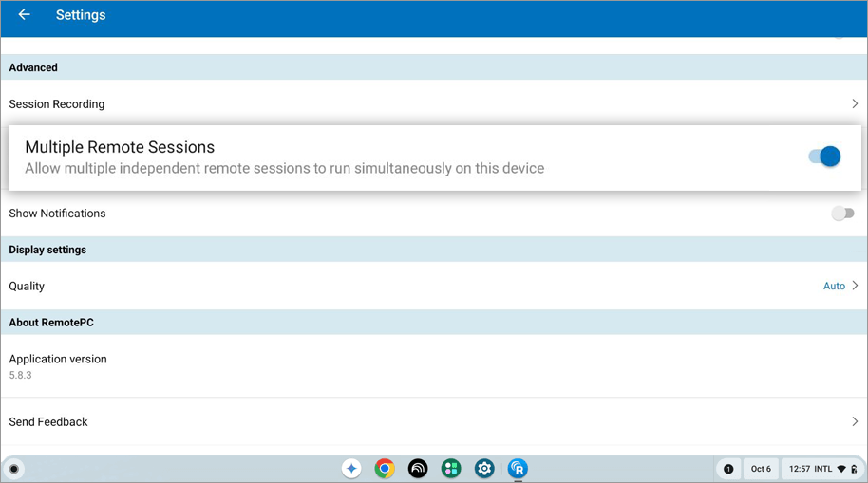The height and width of the screenshot is (483, 868).
Task: Select the Advanced section header
Action: (x=33, y=67)
